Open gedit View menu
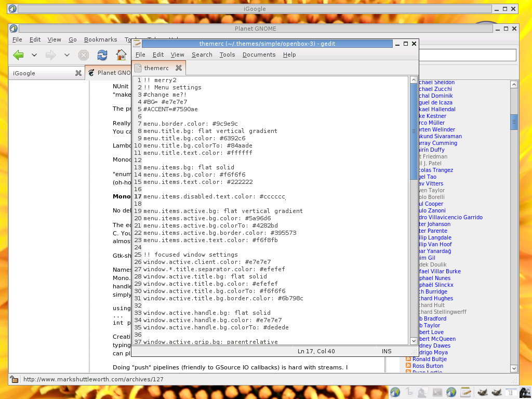 coord(177,55)
